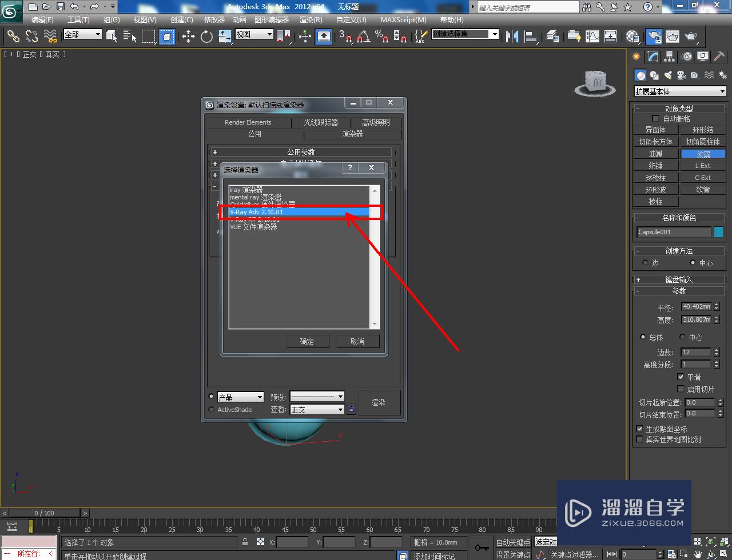Open the 扩展基本体 category dropdown

pos(680,91)
